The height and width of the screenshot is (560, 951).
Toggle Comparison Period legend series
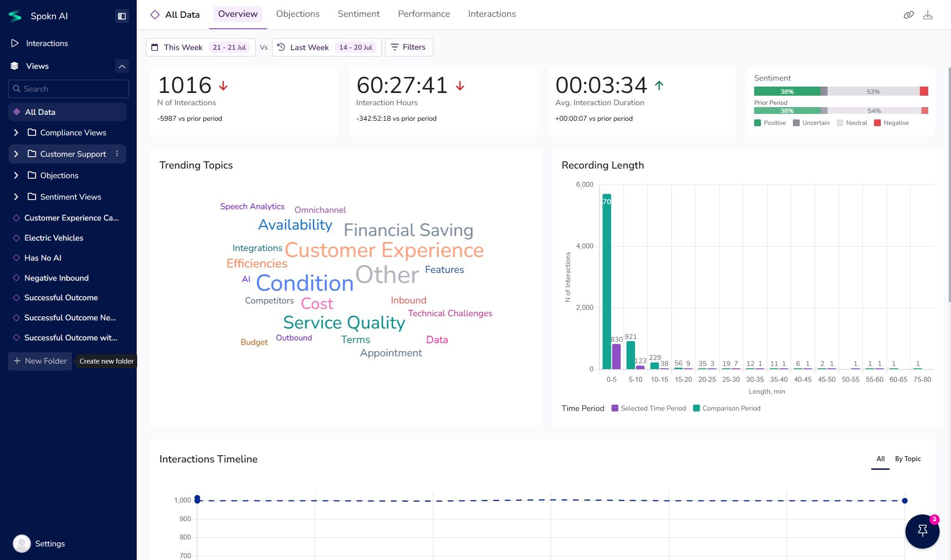click(726, 408)
